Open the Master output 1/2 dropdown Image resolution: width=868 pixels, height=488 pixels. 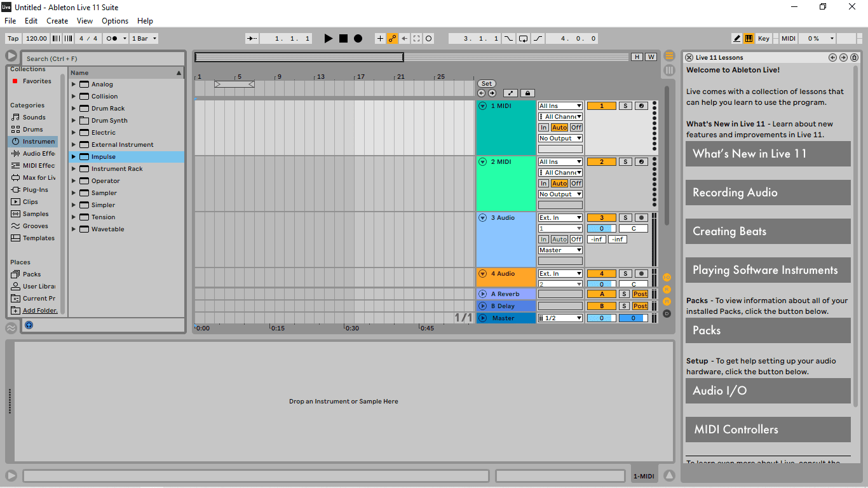coord(560,318)
